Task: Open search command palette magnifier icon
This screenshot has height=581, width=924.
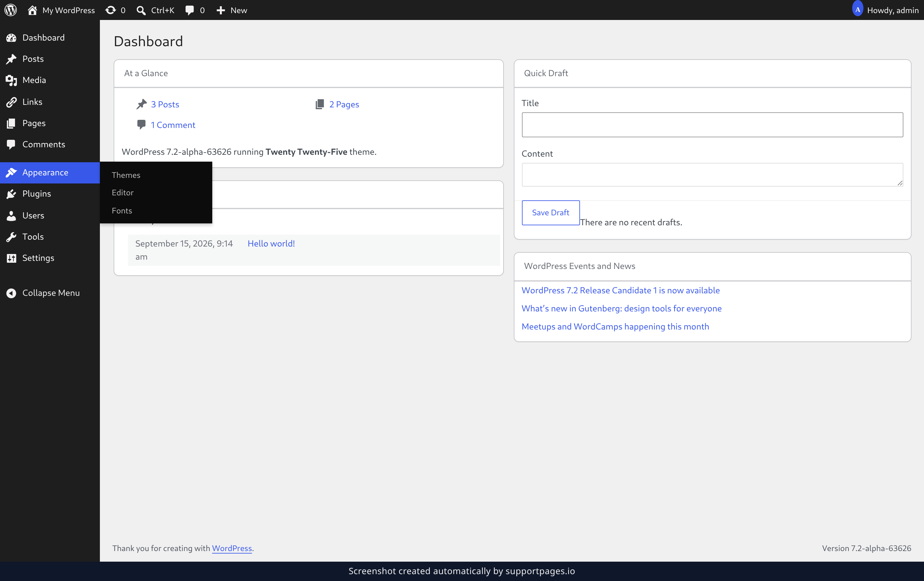Action: pos(141,10)
